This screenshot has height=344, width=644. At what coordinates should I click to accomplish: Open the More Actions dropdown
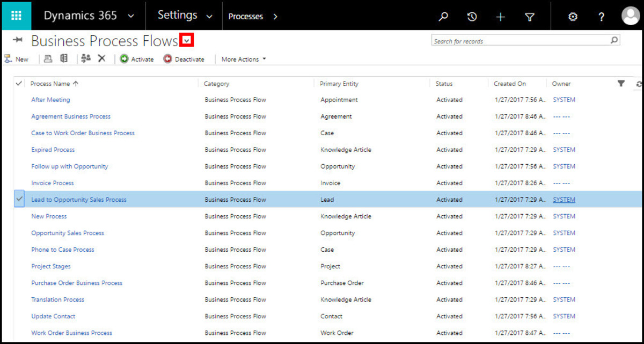[244, 59]
